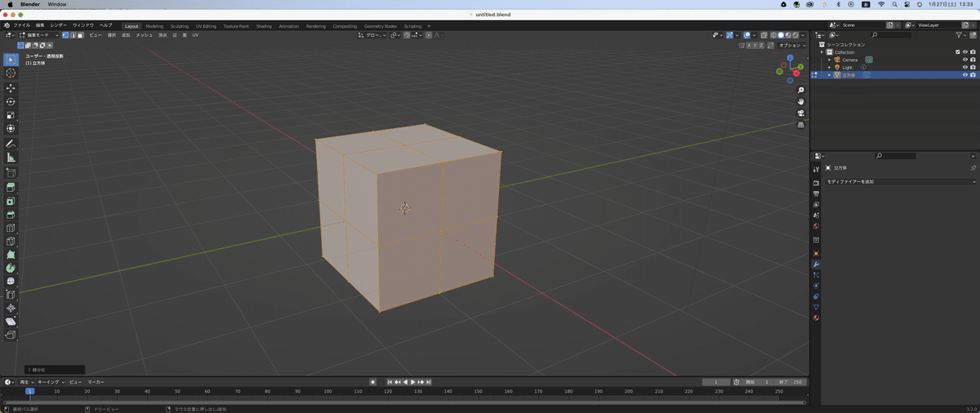
Task: Hide the 立方体 object in viewport
Action: [x=964, y=74]
